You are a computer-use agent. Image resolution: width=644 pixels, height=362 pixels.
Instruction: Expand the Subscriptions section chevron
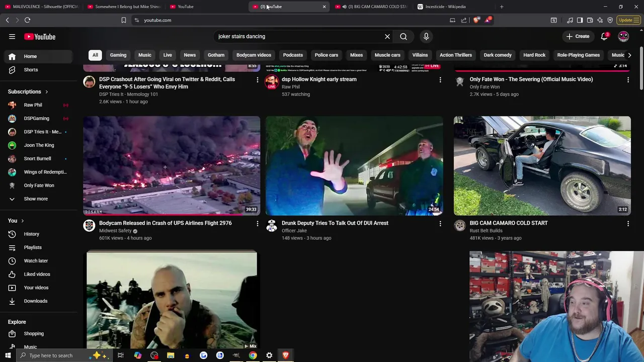(46, 92)
